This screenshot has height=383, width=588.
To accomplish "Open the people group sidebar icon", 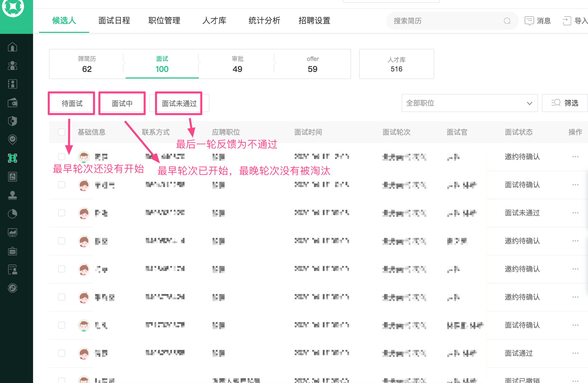I will [13, 66].
